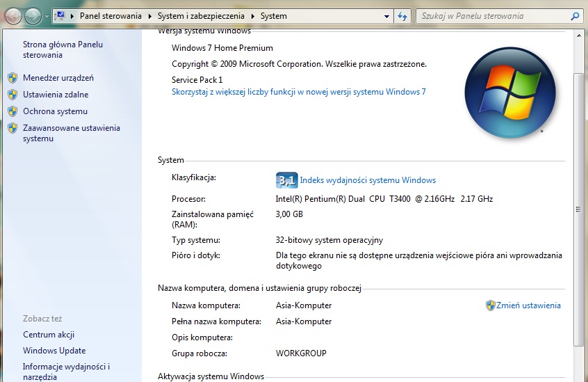Screen dimensions: 588x382
Task: Open Informacje wydajności i narzędzia link
Action: (x=66, y=372)
